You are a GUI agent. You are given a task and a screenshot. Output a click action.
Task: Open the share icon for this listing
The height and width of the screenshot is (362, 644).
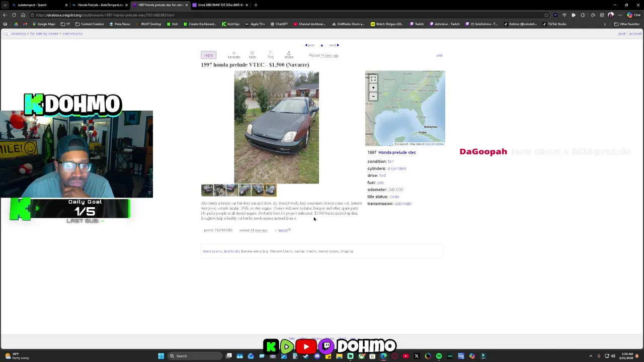tap(289, 55)
